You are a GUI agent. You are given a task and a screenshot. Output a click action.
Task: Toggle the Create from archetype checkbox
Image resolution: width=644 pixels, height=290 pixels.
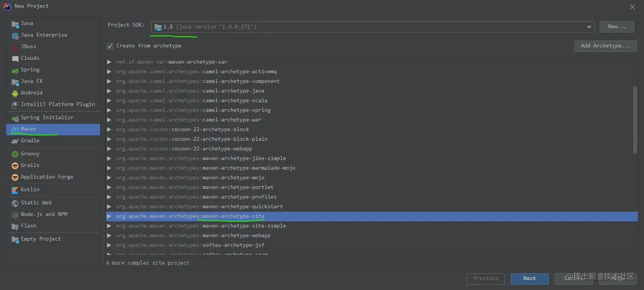(110, 46)
